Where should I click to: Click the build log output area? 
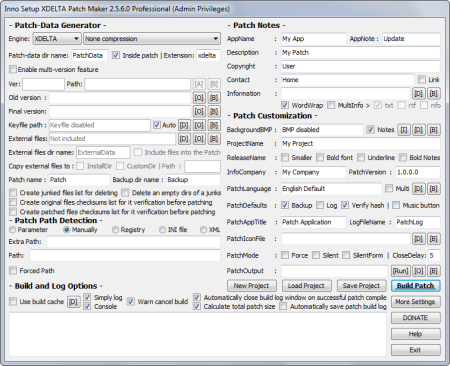198,334
